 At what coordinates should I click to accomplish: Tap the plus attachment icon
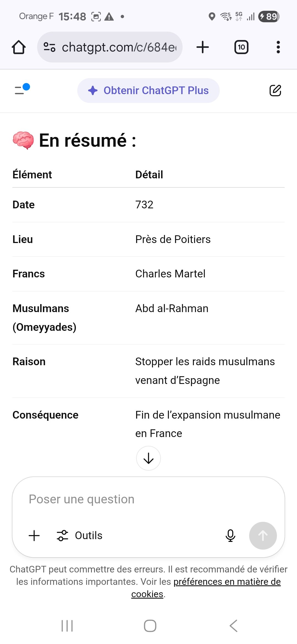pyautogui.click(x=34, y=536)
